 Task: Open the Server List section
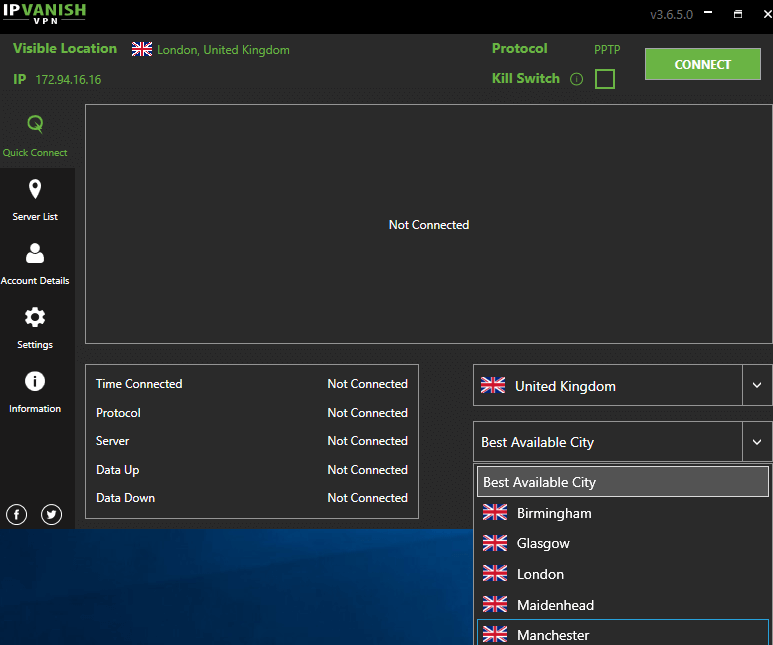click(x=35, y=200)
